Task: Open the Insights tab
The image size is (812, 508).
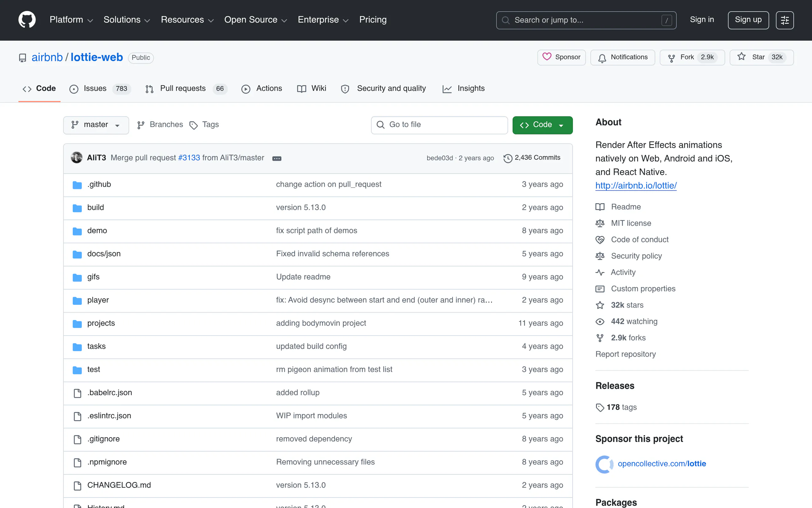Action: [463, 88]
